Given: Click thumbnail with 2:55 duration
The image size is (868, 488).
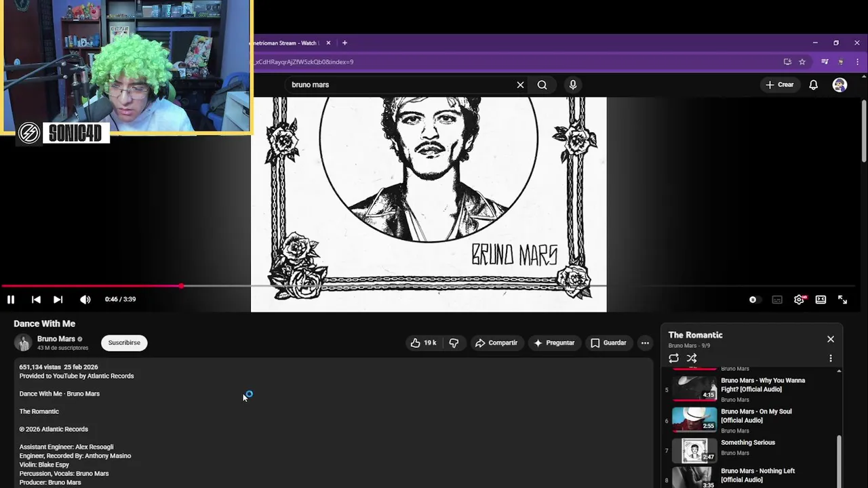Looking at the screenshot, I should (x=694, y=419).
